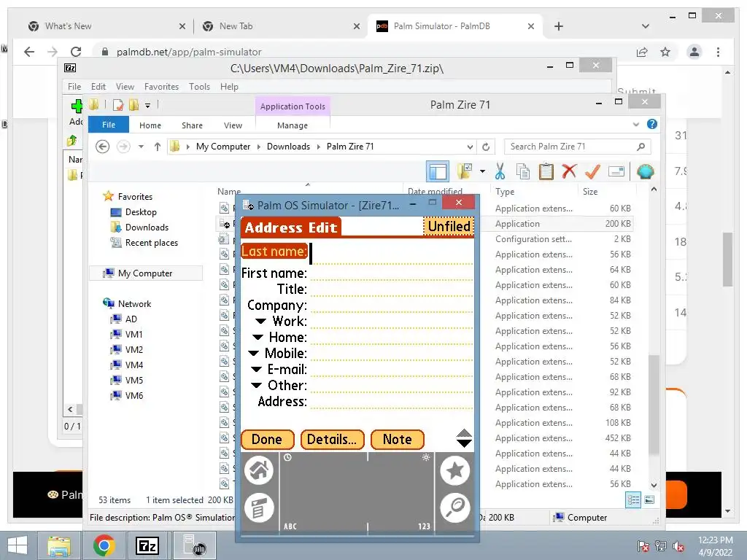This screenshot has width=747, height=560.
Task: Open the Unfiled category dropdown
Action: click(449, 227)
